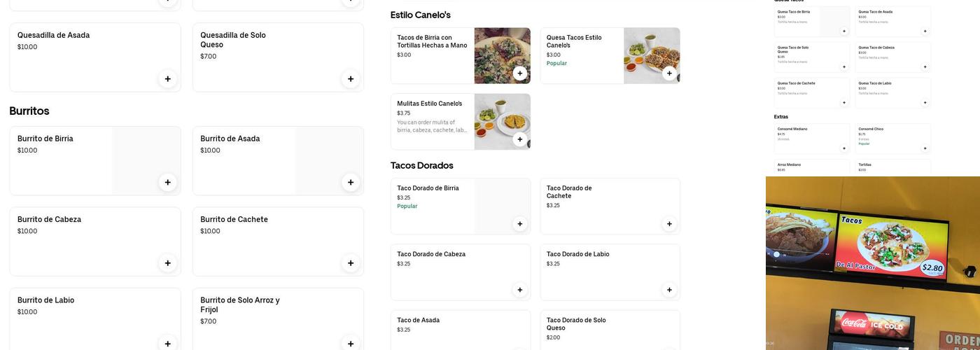Add Taco Dorado de Cabeza to order
This screenshot has height=350, width=980.
point(519,290)
